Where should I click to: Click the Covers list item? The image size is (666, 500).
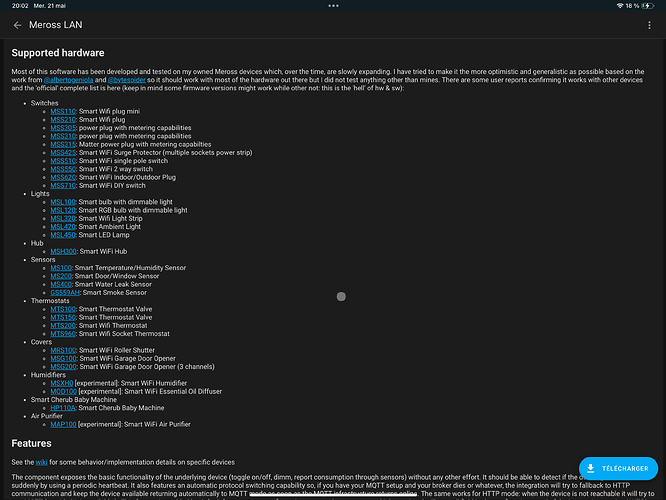41,342
